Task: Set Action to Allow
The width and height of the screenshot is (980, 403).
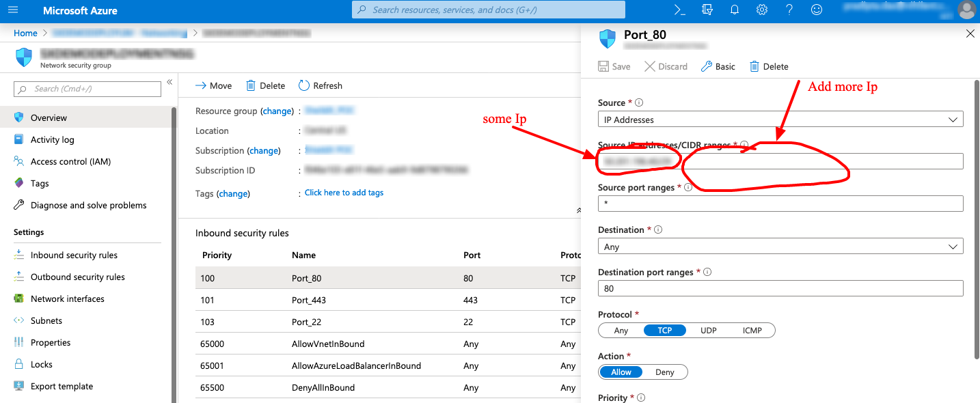Action: coord(621,372)
